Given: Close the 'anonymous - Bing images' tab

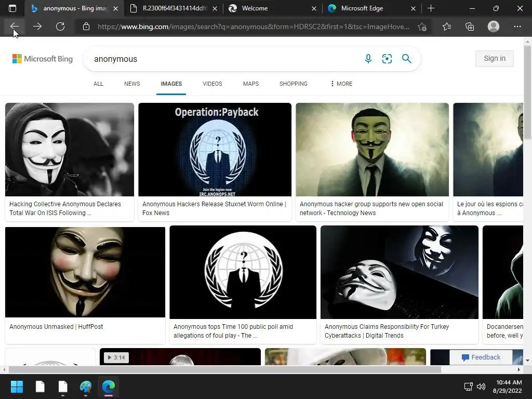Looking at the screenshot, I should (116, 8).
